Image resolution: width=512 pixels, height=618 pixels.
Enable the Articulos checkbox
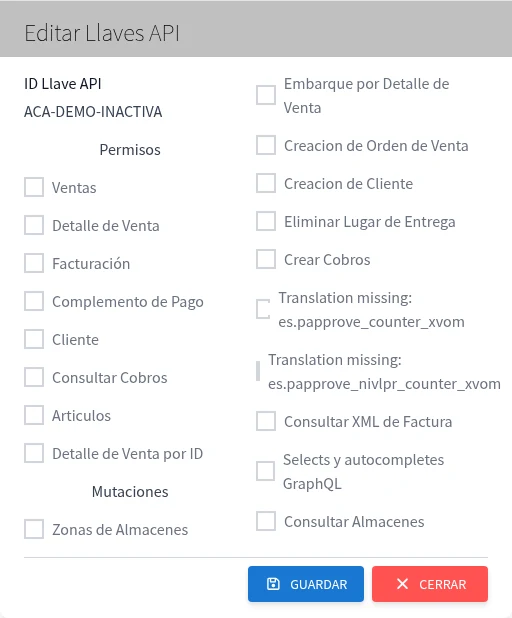point(34,415)
